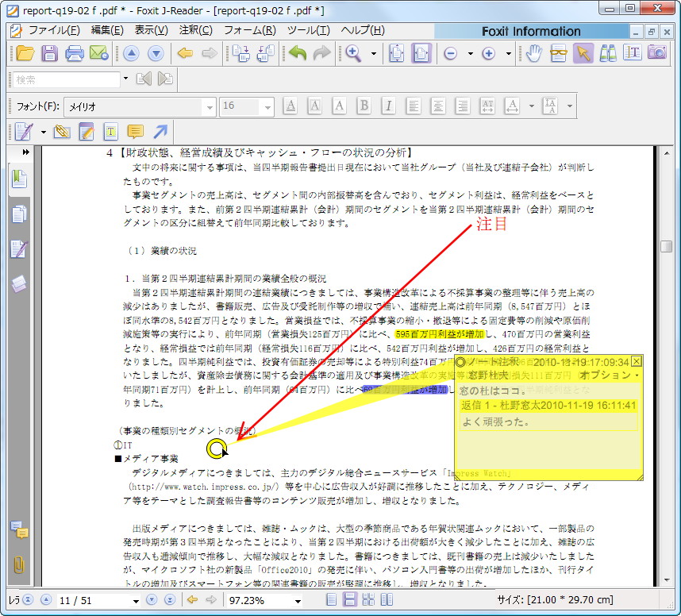Toggle the Select tool highlighted in toolbar
Screen dimensions: 681x616
pyautogui.click(x=583, y=53)
